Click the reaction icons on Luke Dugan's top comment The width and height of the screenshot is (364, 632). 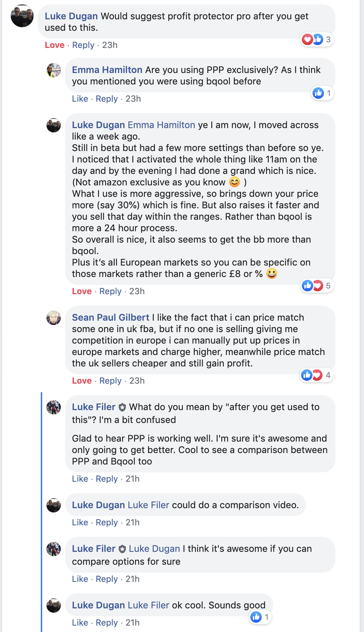tap(313, 39)
